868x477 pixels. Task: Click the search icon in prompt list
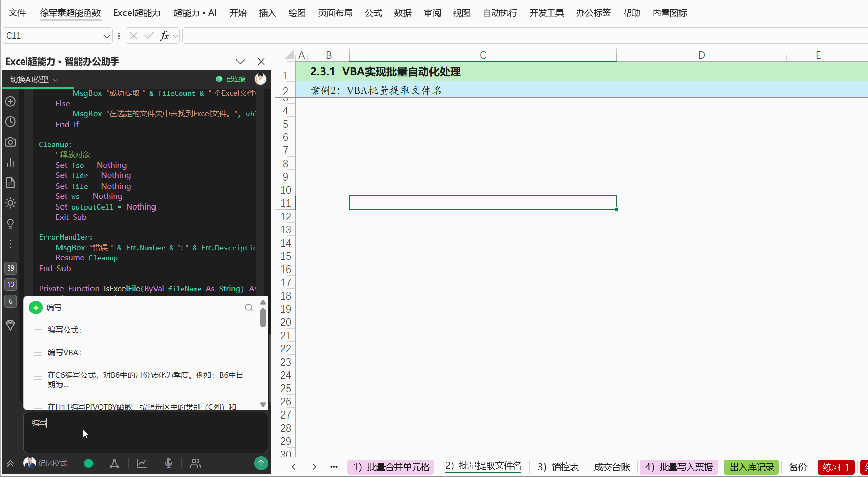[249, 307]
